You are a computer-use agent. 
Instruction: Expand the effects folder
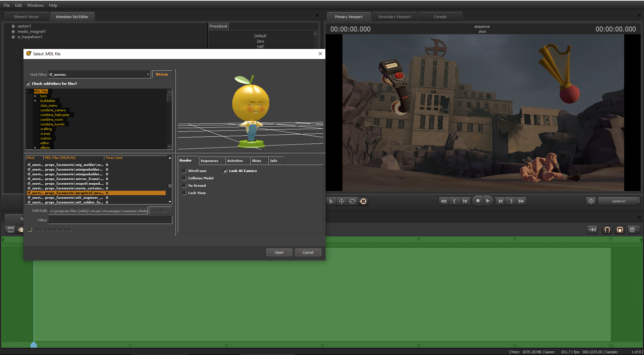click(35, 148)
